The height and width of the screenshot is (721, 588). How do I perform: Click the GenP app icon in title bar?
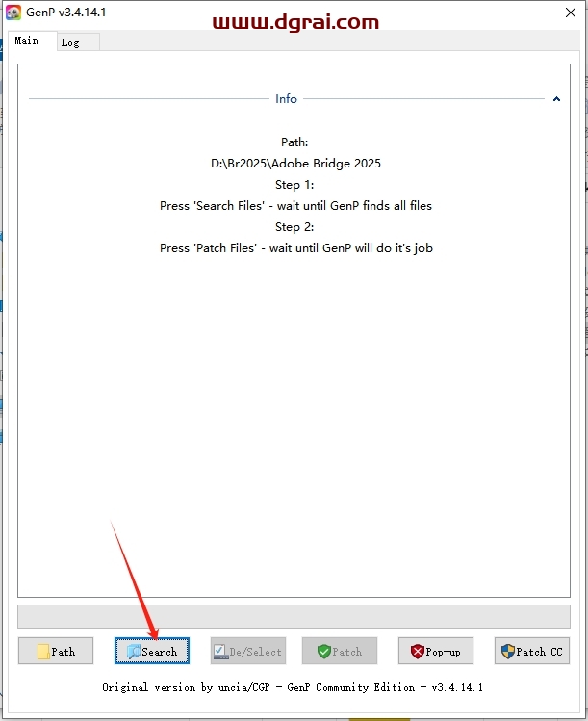[13, 13]
